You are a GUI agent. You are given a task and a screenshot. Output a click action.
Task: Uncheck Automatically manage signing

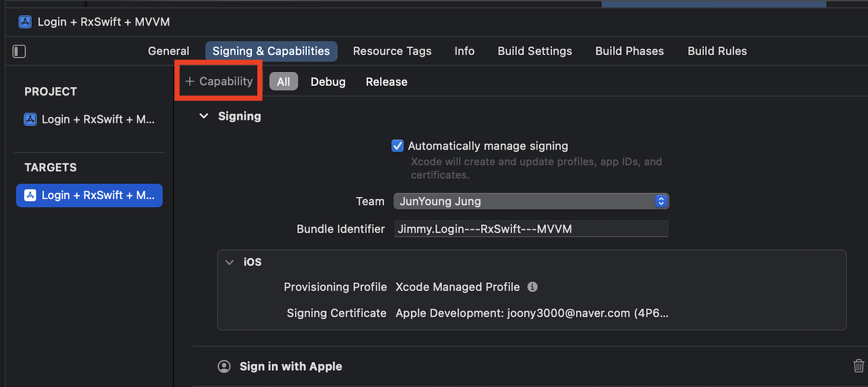point(397,146)
